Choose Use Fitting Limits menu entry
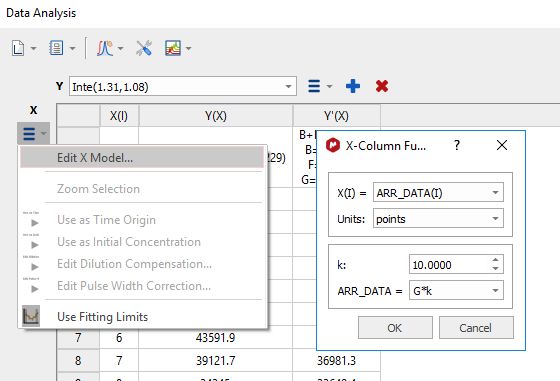The image size is (560, 381). (x=142, y=317)
